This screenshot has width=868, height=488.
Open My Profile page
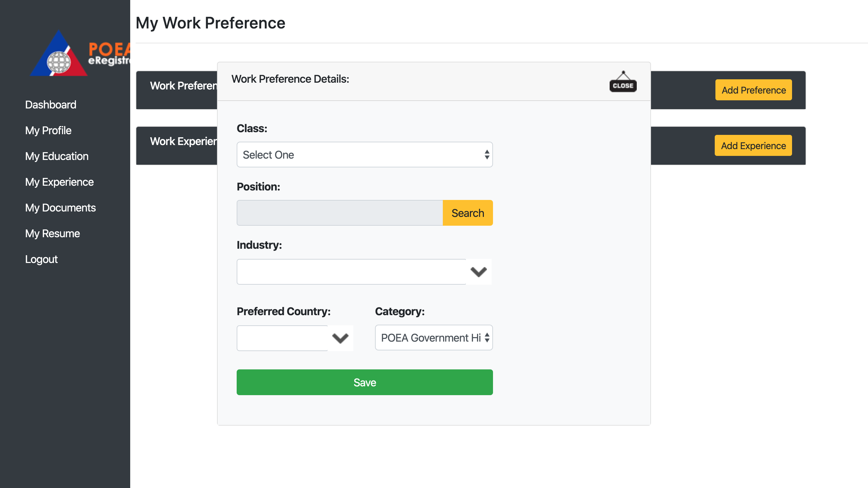coord(48,130)
